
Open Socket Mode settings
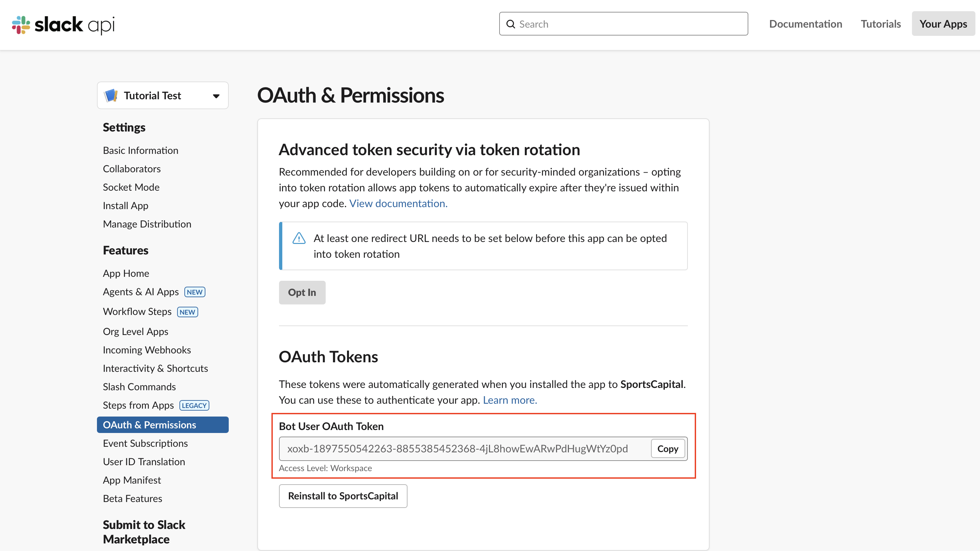click(x=131, y=187)
